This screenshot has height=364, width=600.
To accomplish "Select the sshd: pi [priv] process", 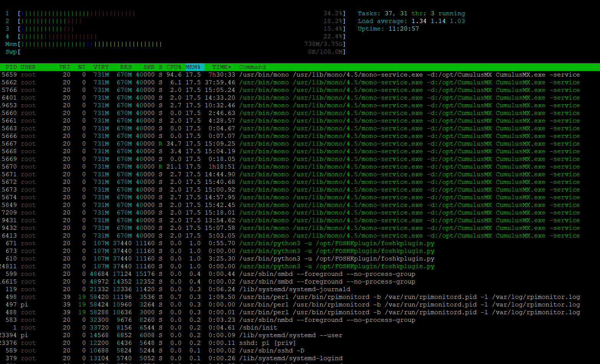I will (x=153, y=343).
